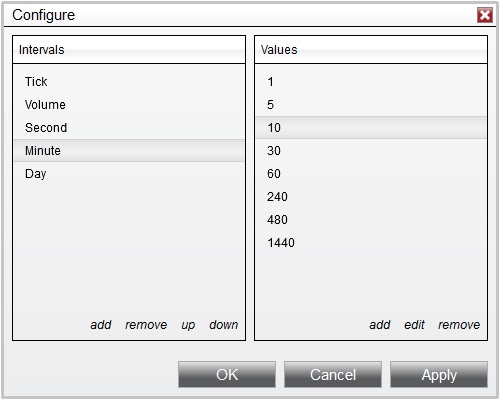Click edit link under Values
Viewport: 500px width, 400px height.
coord(414,325)
